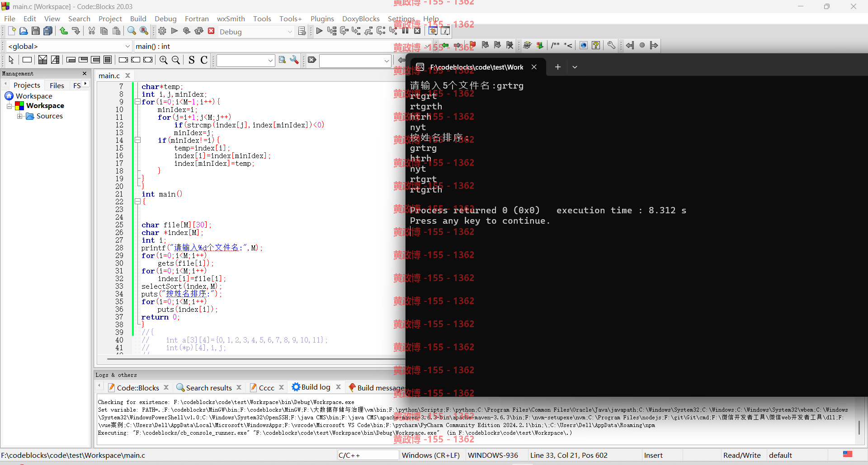Switch to Code::Blocks log tab

click(x=138, y=388)
